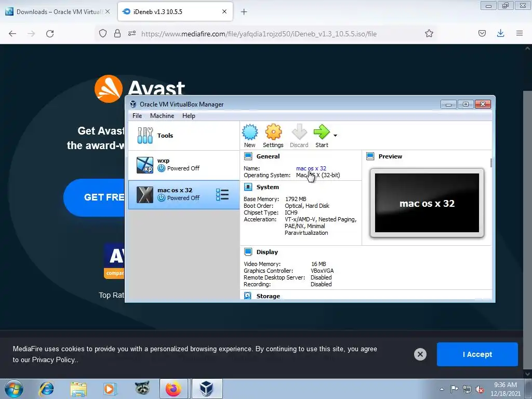Click the Display section header
The image size is (532, 399).
click(x=267, y=252)
